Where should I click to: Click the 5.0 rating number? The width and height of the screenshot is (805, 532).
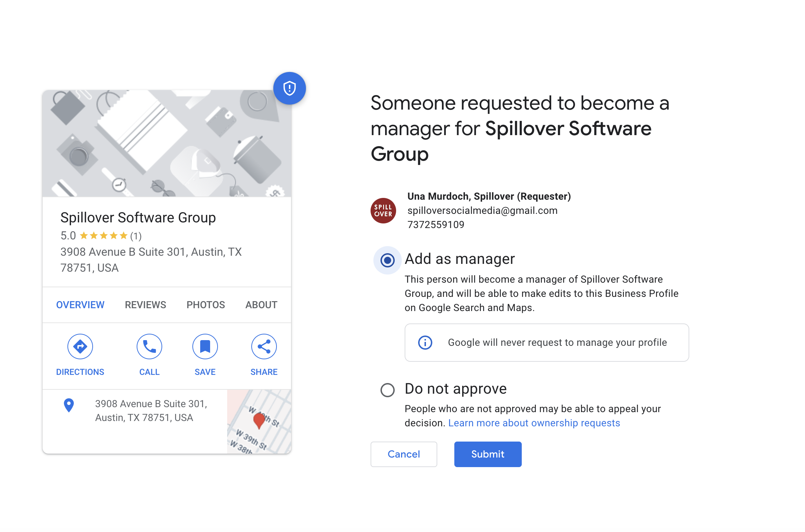tap(68, 236)
